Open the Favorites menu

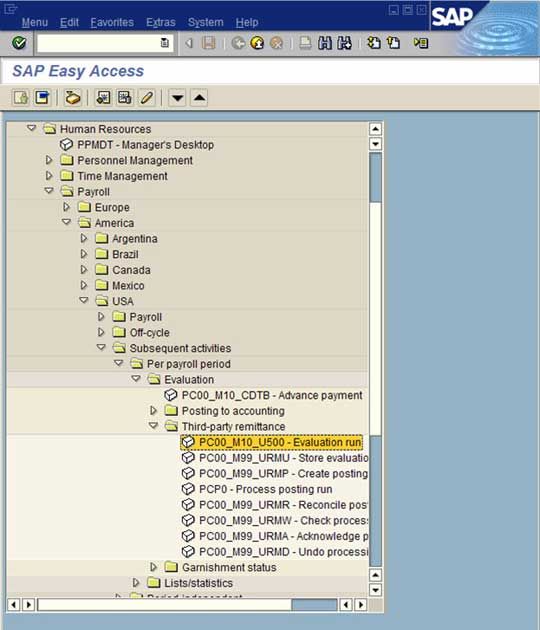112,22
